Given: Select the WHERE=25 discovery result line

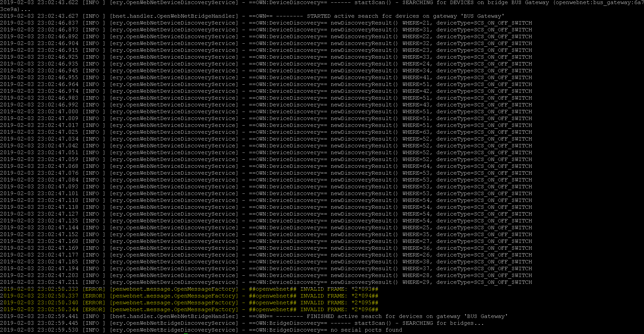Looking at the screenshot, I should [416, 228].
